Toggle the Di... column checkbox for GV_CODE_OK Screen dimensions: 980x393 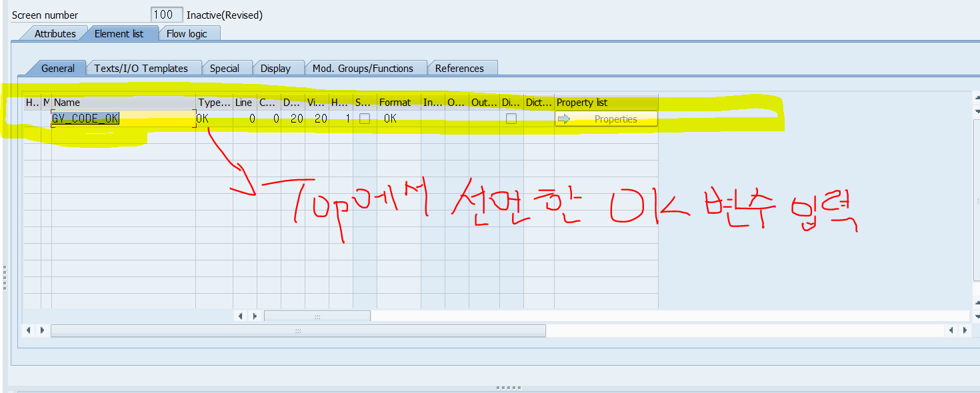pyautogui.click(x=511, y=119)
